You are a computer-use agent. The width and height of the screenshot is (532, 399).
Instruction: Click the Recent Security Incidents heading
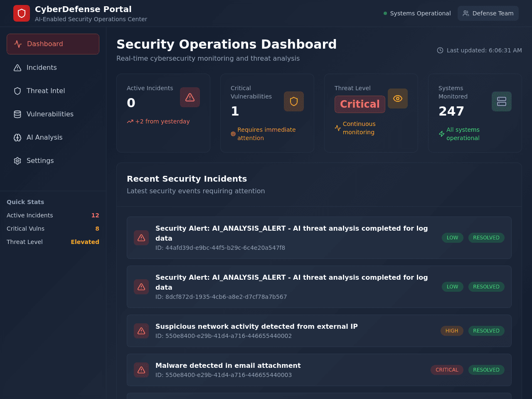pos(187,179)
